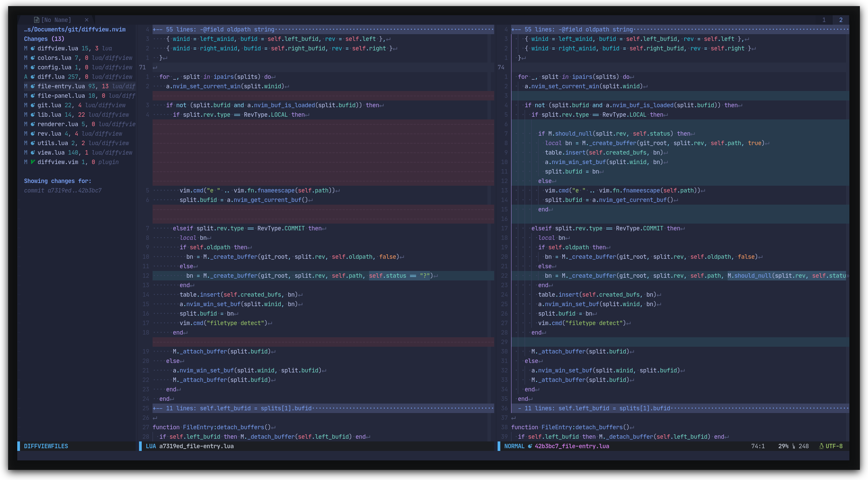Expand the right pane '11 lines' fold
Screen dimensions: 868x480
pyautogui.click(x=595, y=408)
